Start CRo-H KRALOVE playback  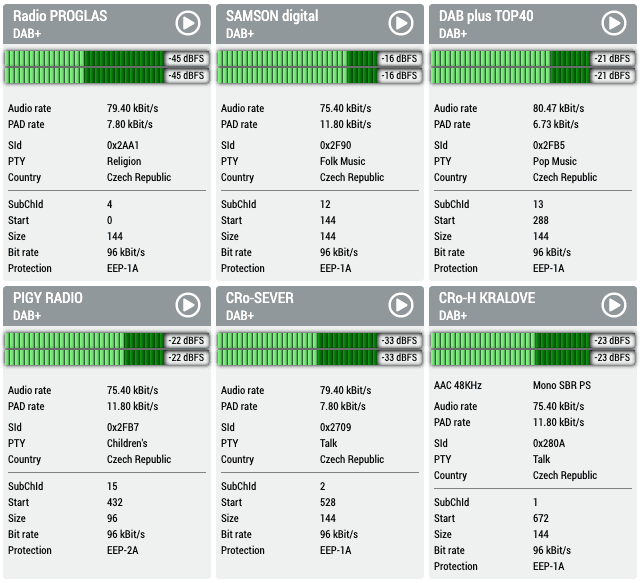click(614, 305)
